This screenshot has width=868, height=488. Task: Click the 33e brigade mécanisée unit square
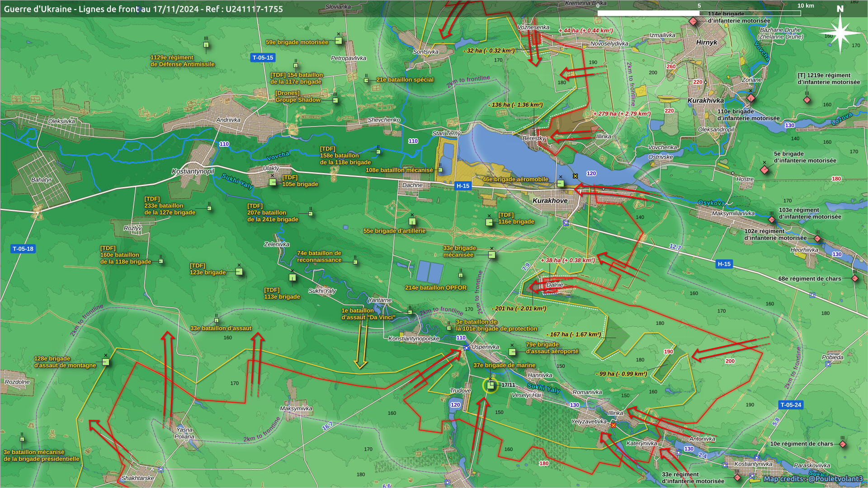click(492, 255)
